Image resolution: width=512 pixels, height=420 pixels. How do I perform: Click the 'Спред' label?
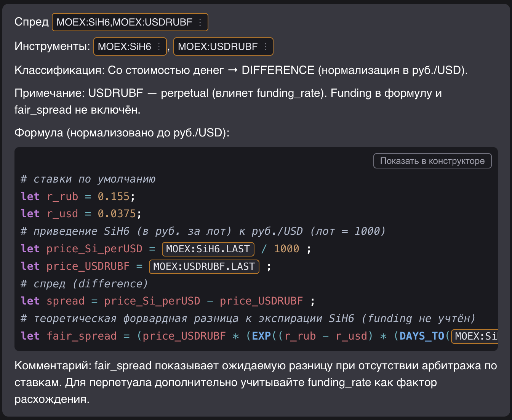[x=32, y=22]
